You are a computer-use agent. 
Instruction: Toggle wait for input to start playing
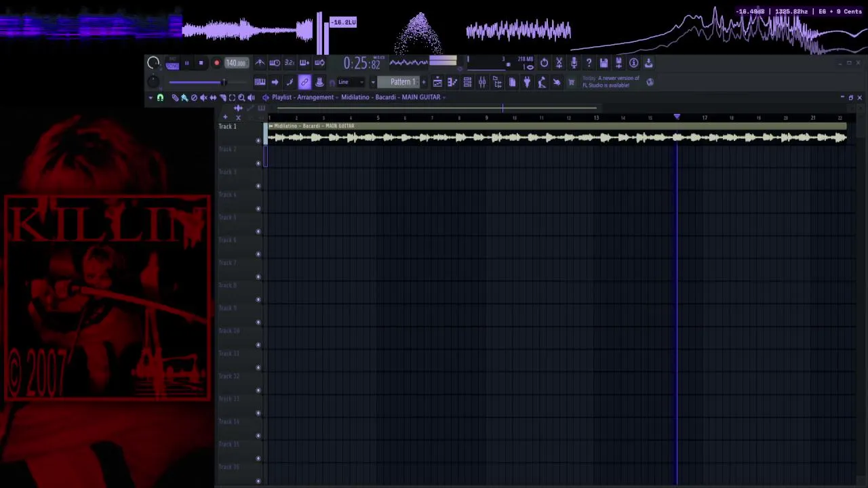(275, 63)
